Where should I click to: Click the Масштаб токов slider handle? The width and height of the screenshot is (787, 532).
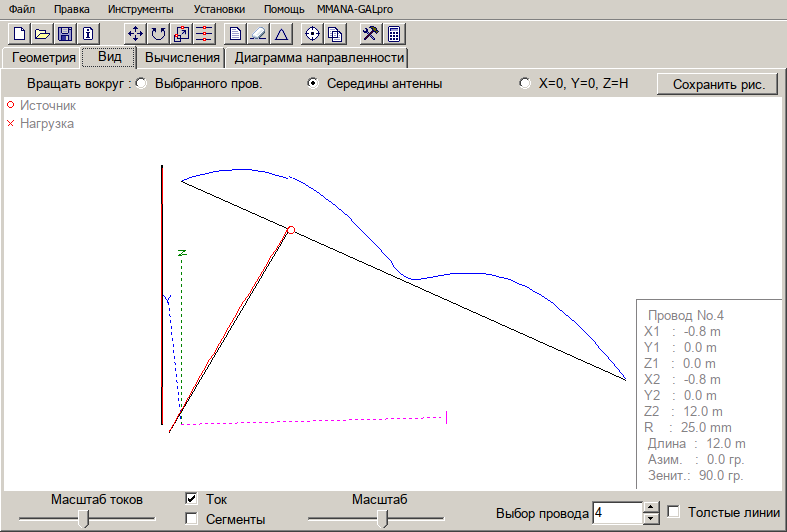tap(85, 518)
